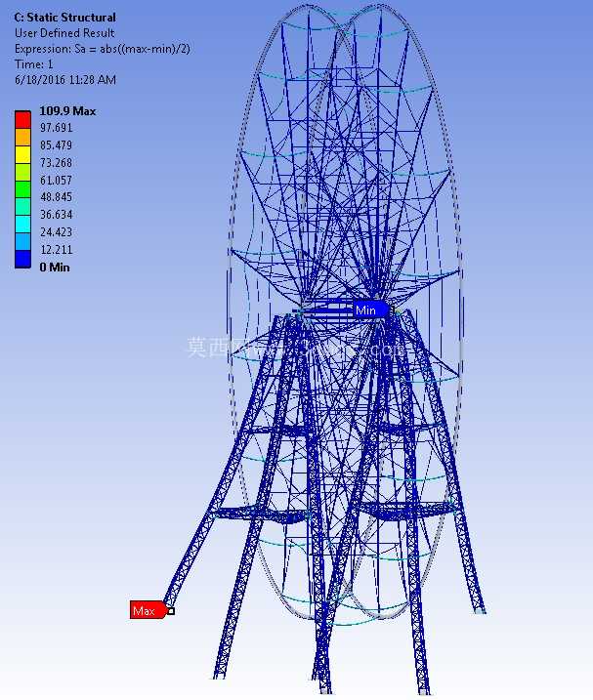Click legend value 73.268
The image size is (593, 700).
(x=56, y=162)
